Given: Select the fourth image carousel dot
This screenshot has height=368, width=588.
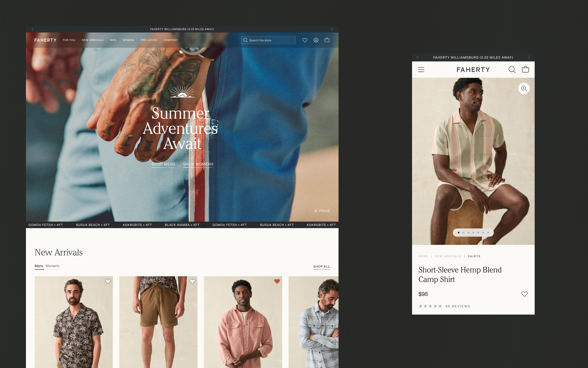Looking at the screenshot, I should click(x=473, y=232).
